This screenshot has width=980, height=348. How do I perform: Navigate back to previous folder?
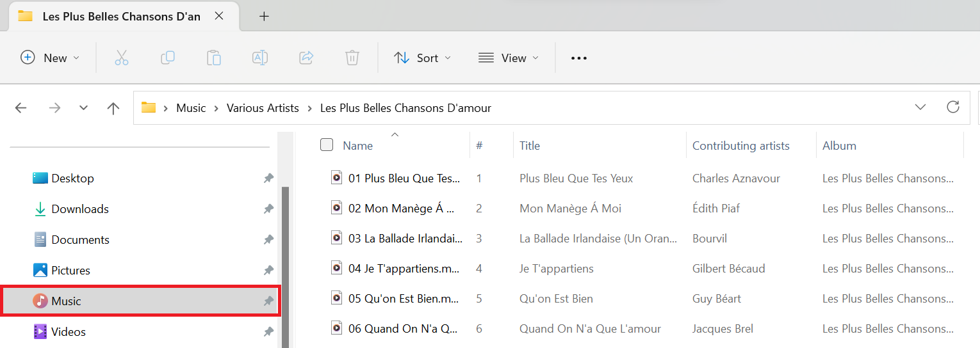point(21,108)
